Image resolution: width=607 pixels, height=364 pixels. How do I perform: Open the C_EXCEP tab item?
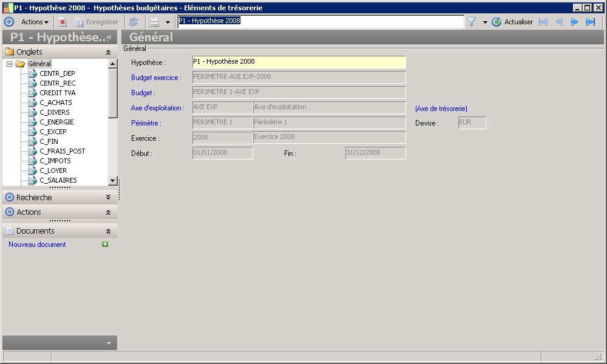[53, 132]
